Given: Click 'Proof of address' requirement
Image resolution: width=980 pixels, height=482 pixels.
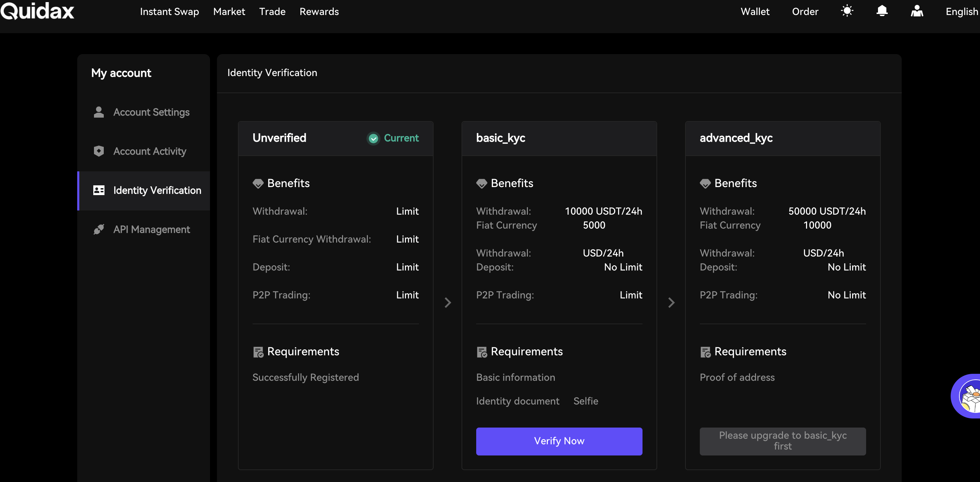Looking at the screenshot, I should pos(737,377).
